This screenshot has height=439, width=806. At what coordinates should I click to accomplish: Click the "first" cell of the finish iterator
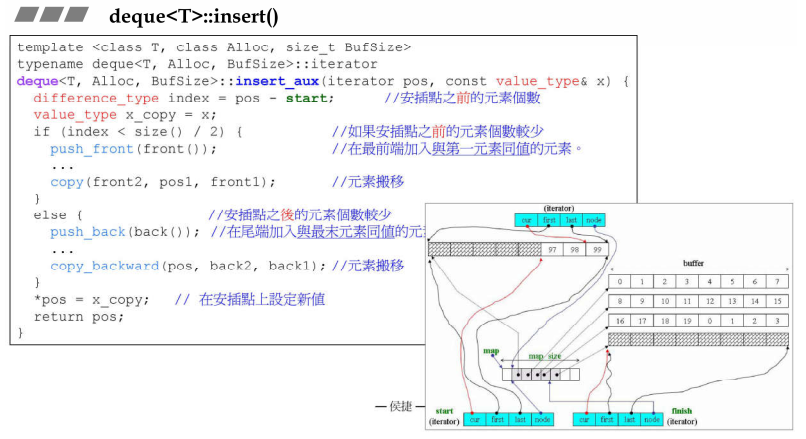(607, 419)
